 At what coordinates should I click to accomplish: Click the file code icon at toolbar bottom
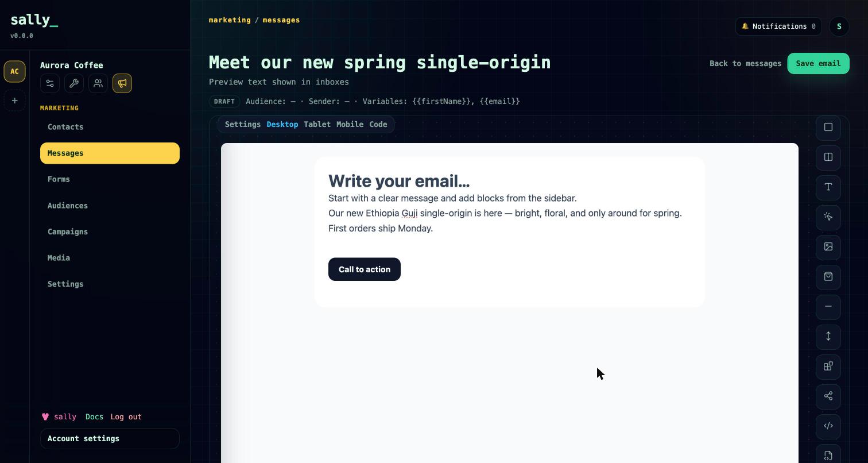[828, 455]
